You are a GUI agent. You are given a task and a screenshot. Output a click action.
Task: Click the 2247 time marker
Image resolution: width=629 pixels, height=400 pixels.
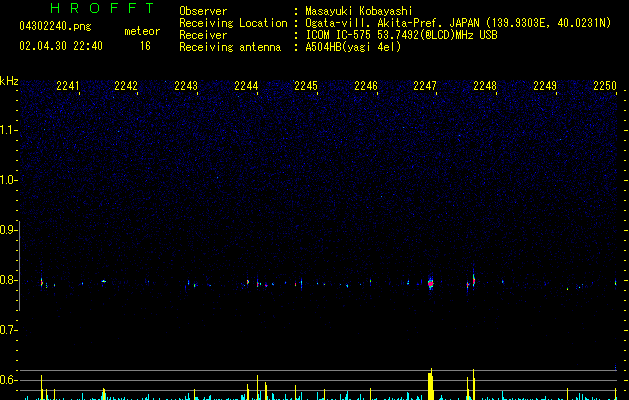tap(425, 86)
